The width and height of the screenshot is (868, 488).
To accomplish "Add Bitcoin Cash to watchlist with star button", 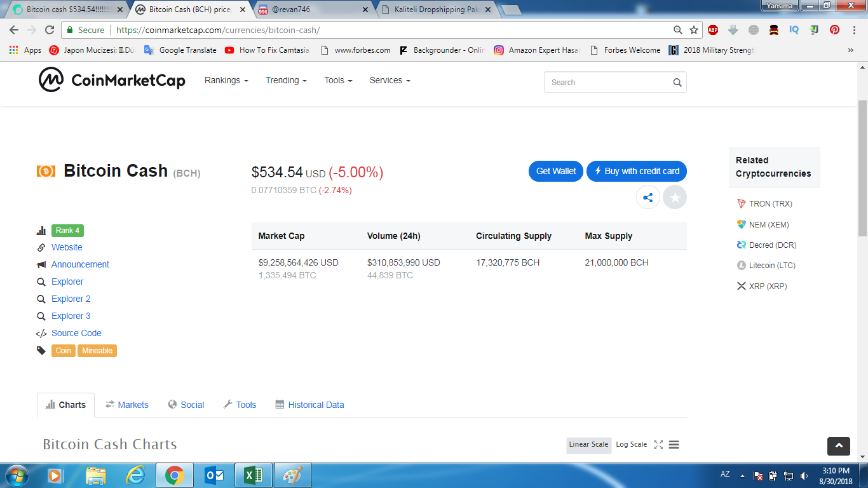I will click(x=675, y=198).
